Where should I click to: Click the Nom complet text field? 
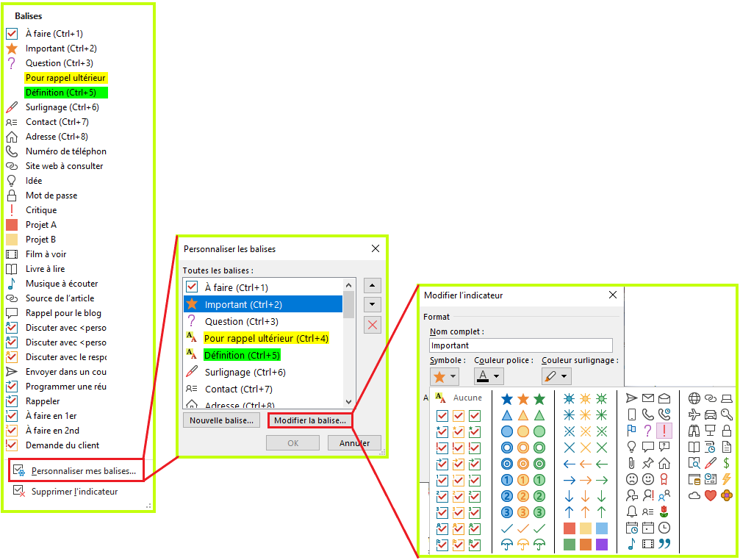520,345
